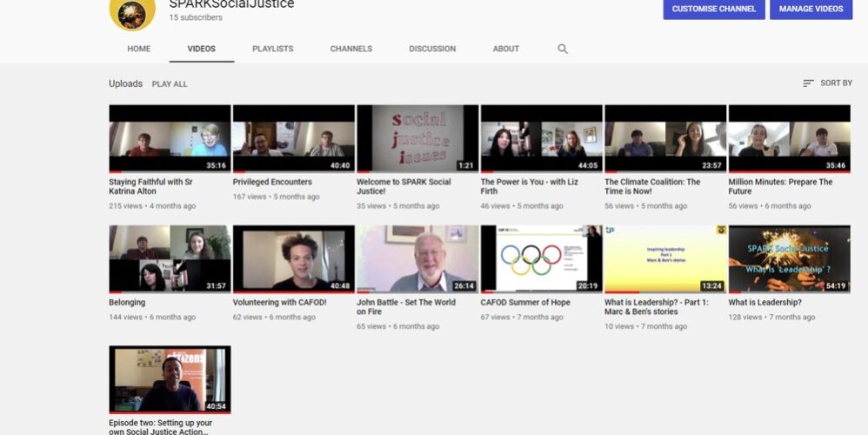Click the channel search magnifier icon

click(x=563, y=49)
